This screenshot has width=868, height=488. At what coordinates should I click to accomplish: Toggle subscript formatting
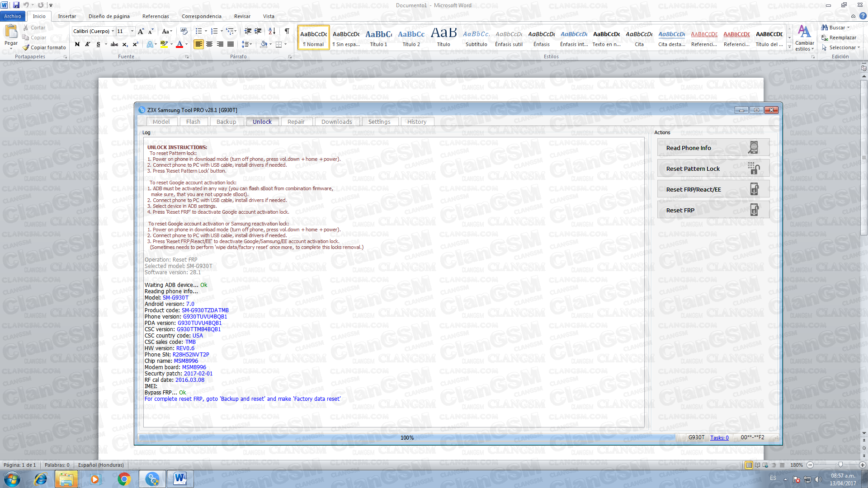click(125, 44)
